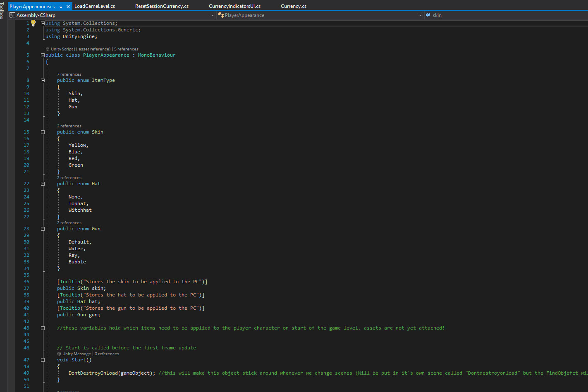Collapse the Hat enum block
Image resolution: width=588 pixels, height=392 pixels.
coord(43,184)
